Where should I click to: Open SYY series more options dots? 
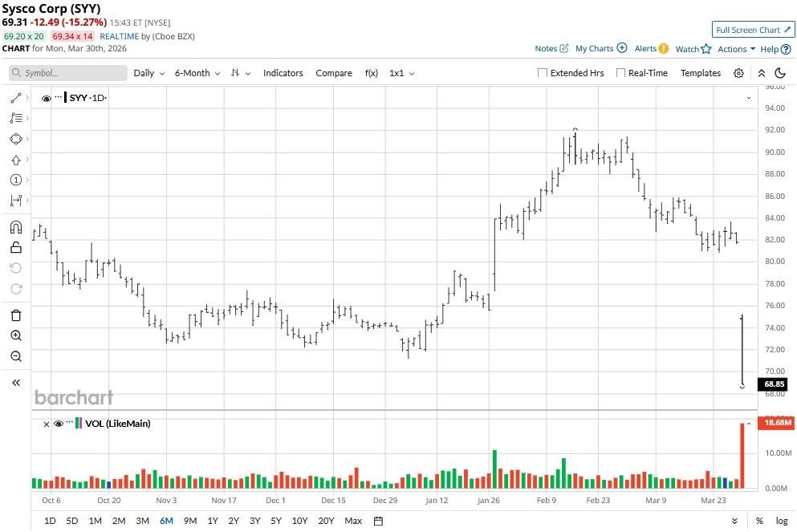[x=58, y=96]
